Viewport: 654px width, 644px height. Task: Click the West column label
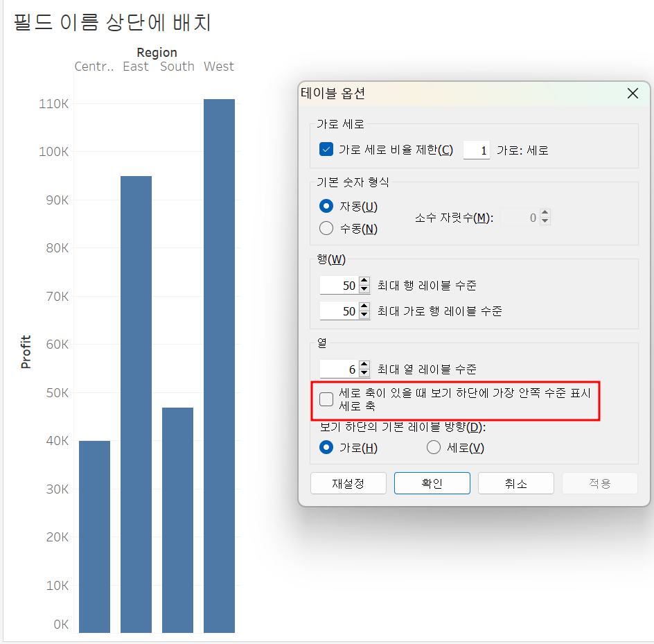(x=219, y=67)
